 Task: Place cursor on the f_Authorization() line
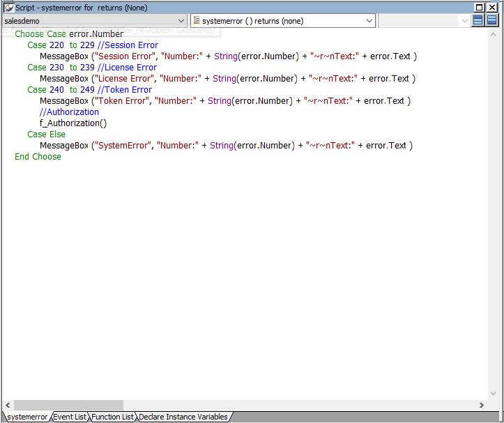73,123
